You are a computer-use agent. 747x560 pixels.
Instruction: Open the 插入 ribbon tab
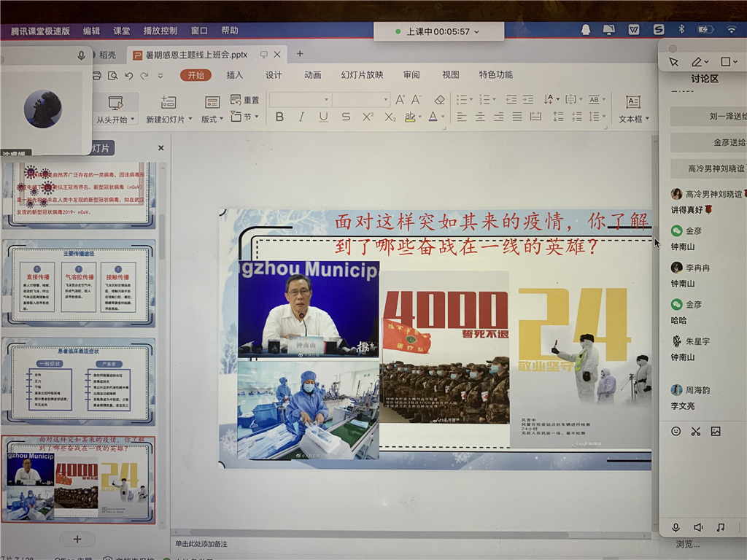click(x=235, y=75)
